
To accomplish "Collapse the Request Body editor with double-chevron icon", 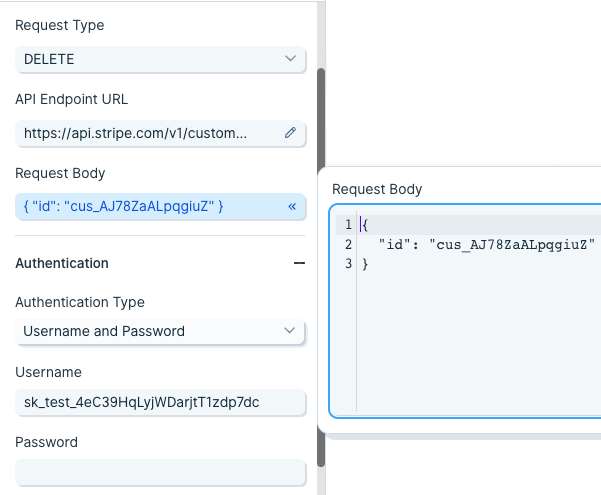I will [292, 206].
